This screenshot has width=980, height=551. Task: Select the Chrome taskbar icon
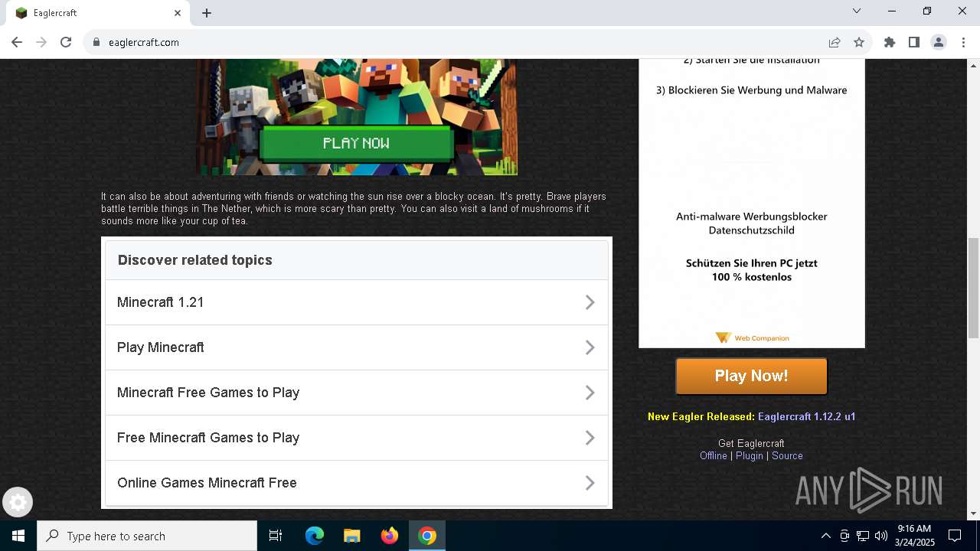(x=427, y=536)
